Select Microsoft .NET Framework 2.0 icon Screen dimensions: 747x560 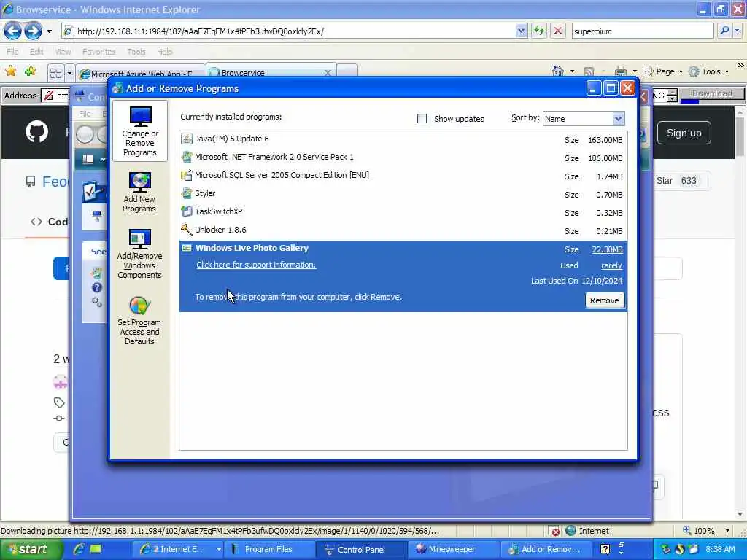tap(187, 157)
